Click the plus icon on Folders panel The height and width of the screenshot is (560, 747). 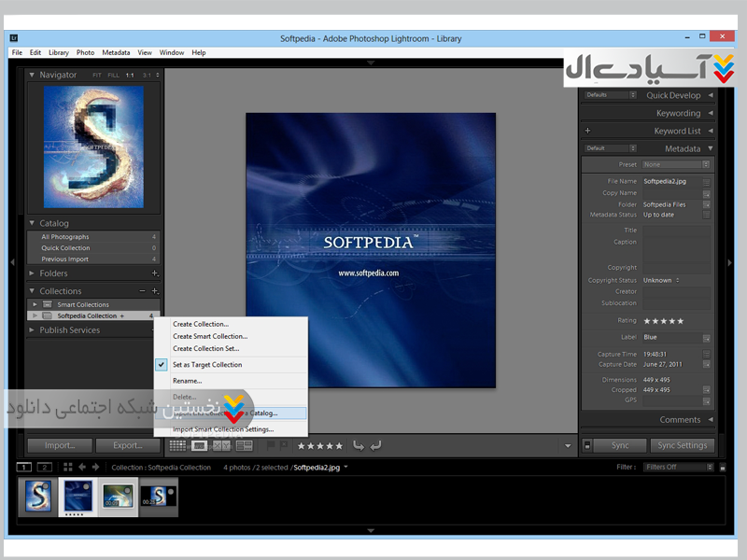(154, 273)
